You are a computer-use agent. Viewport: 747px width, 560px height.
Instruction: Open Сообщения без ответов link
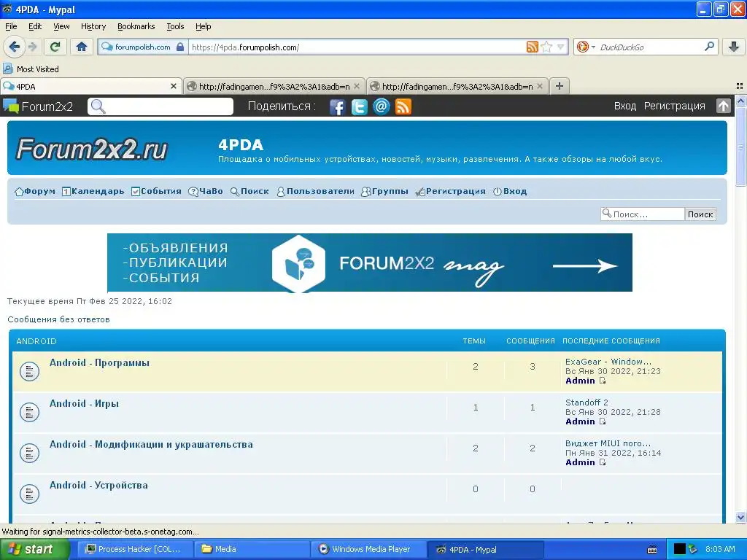tap(58, 319)
